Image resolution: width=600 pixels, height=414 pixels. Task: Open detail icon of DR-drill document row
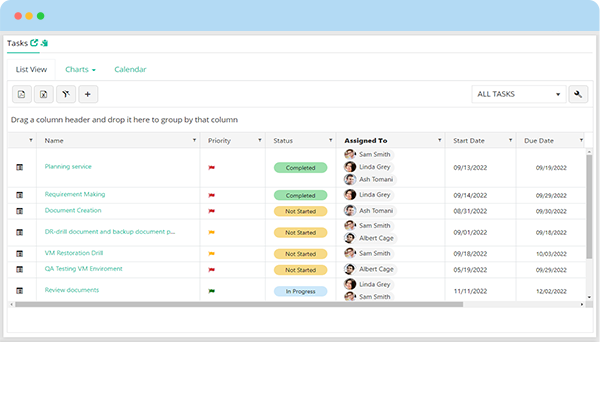tap(20, 232)
